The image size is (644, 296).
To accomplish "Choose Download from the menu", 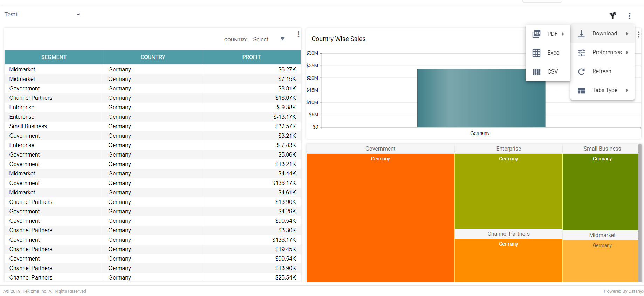I will (x=604, y=34).
